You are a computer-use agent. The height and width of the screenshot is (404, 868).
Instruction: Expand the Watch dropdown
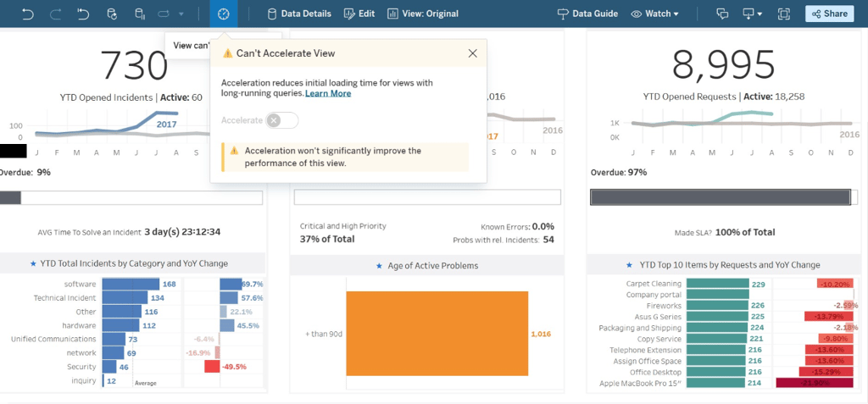[655, 14]
